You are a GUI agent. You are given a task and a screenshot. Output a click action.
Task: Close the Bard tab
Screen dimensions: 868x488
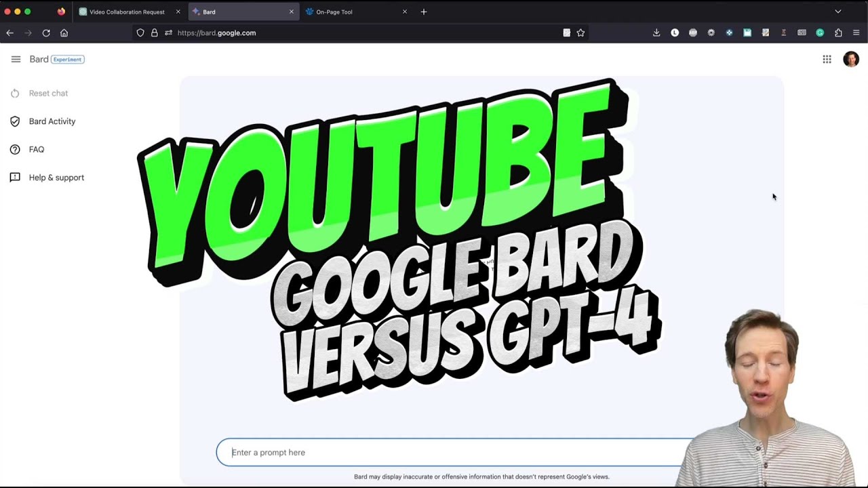point(292,12)
